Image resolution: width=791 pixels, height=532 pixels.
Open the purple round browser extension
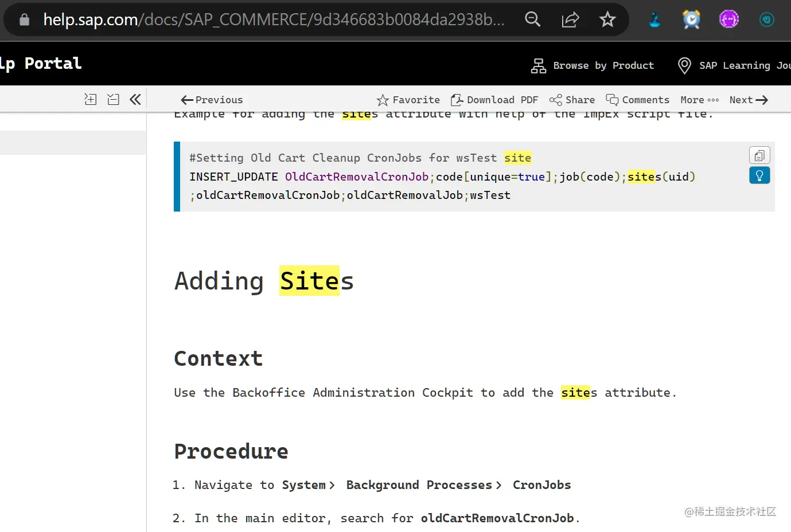point(729,19)
